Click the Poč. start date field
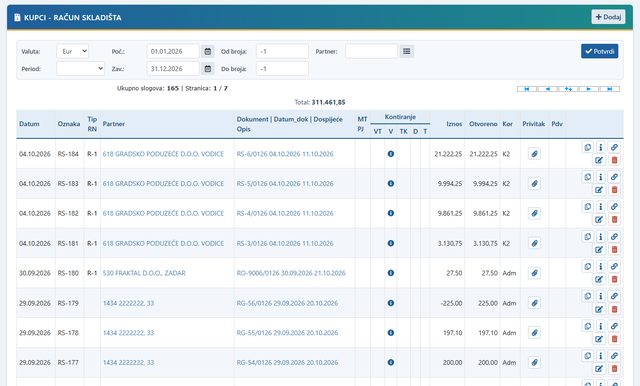 (x=173, y=51)
